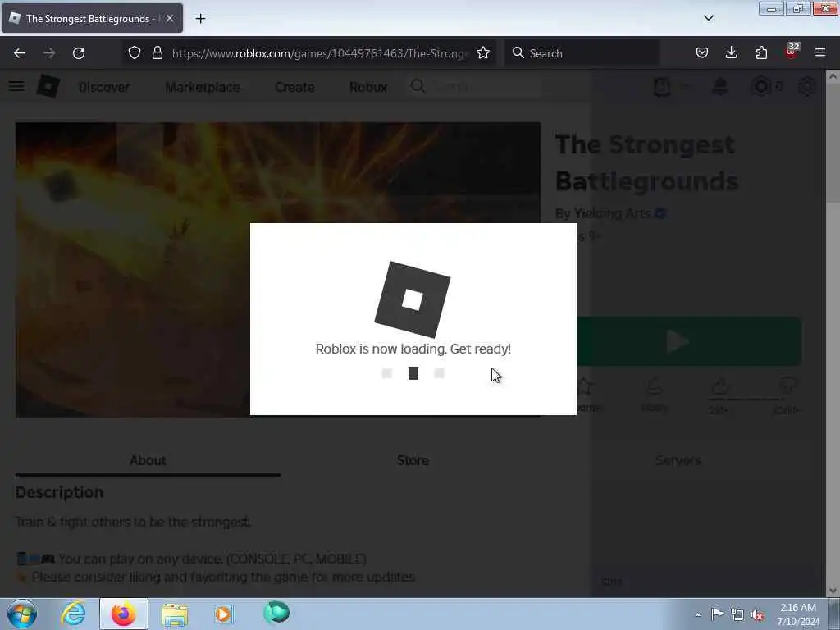Select The Strongest Battlegrounds browser tab
The image size is (840, 630).
[x=92, y=19]
